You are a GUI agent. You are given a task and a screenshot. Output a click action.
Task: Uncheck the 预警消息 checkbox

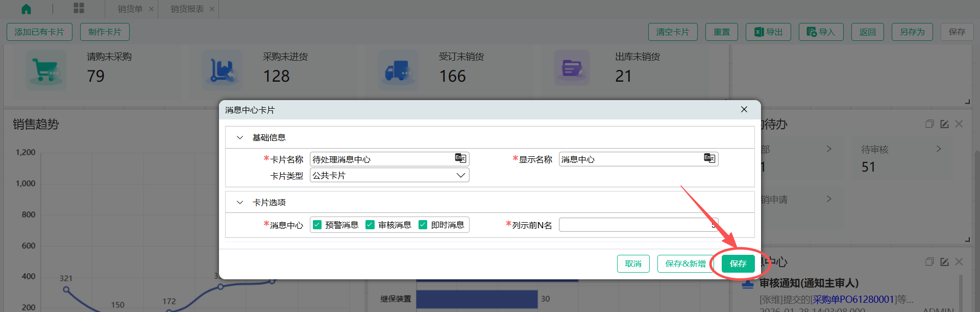(317, 225)
